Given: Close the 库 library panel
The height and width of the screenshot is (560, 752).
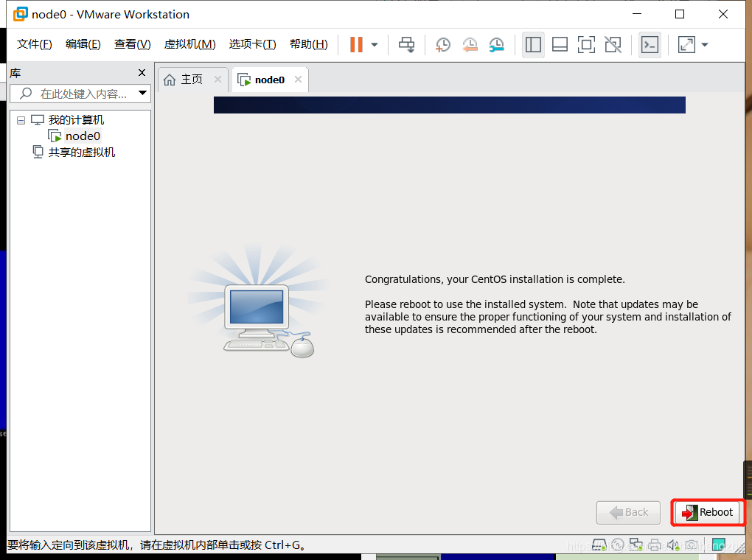Looking at the screenshot, I should click(x=142, y=72).
